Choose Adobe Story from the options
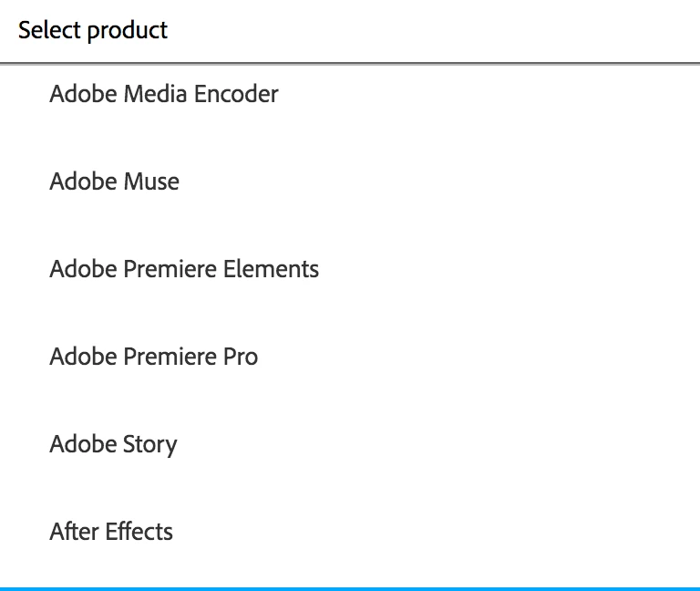The image size is (700, 591). pyautogui.click(x=113, y=444)
